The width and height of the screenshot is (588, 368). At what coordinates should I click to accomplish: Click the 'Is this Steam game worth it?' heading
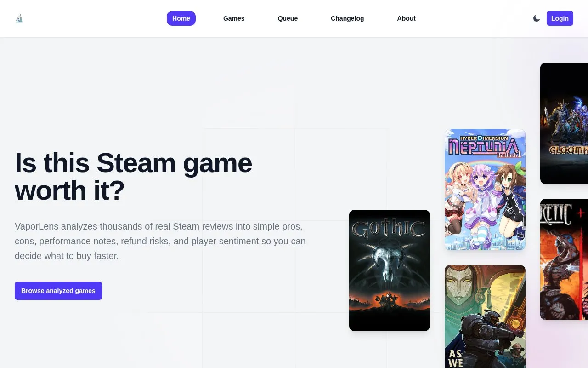coord(133,176)
